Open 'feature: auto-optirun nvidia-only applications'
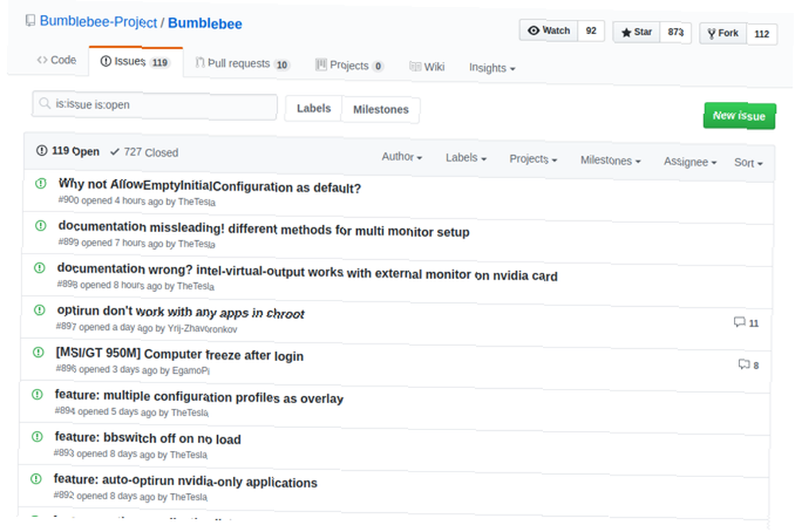795x532 pixels. click(185, 481)
